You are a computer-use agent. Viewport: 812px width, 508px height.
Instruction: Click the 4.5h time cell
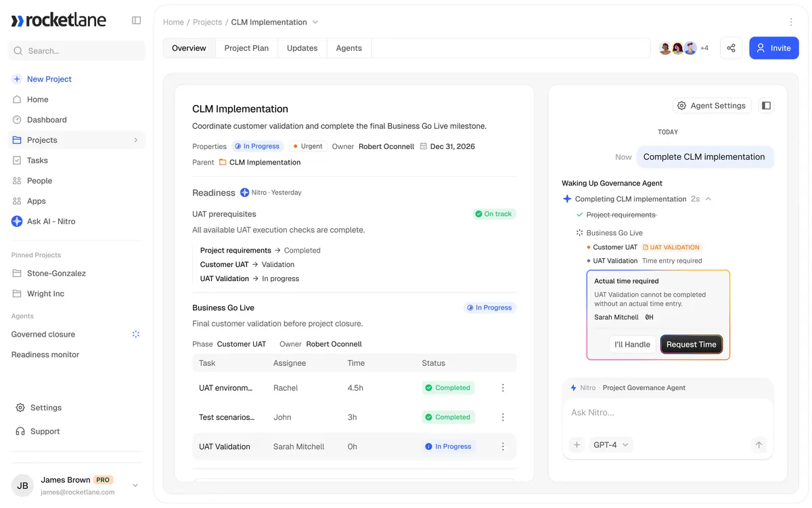tap(356, 388)
